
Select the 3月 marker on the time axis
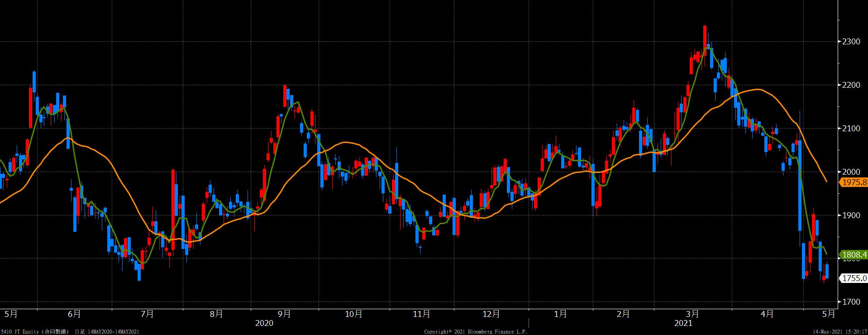click(x=692, y=314)
